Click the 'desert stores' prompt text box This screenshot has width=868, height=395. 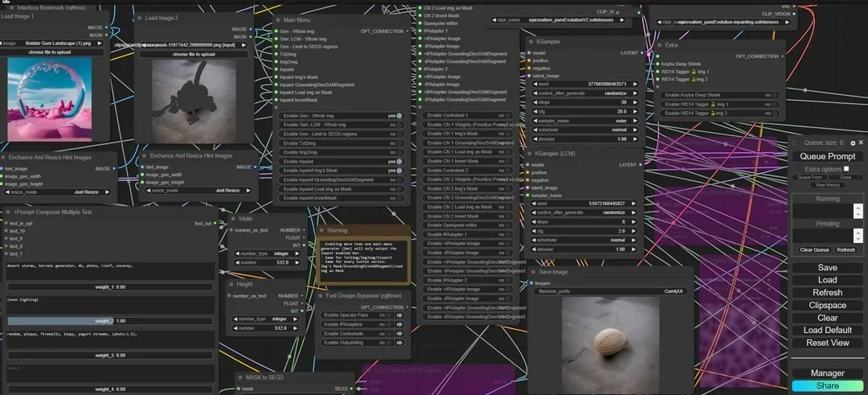tap(110, 271)
